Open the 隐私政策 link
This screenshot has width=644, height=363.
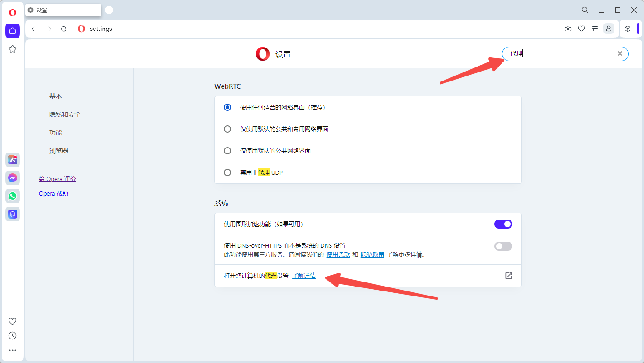[x=373, y=254]
